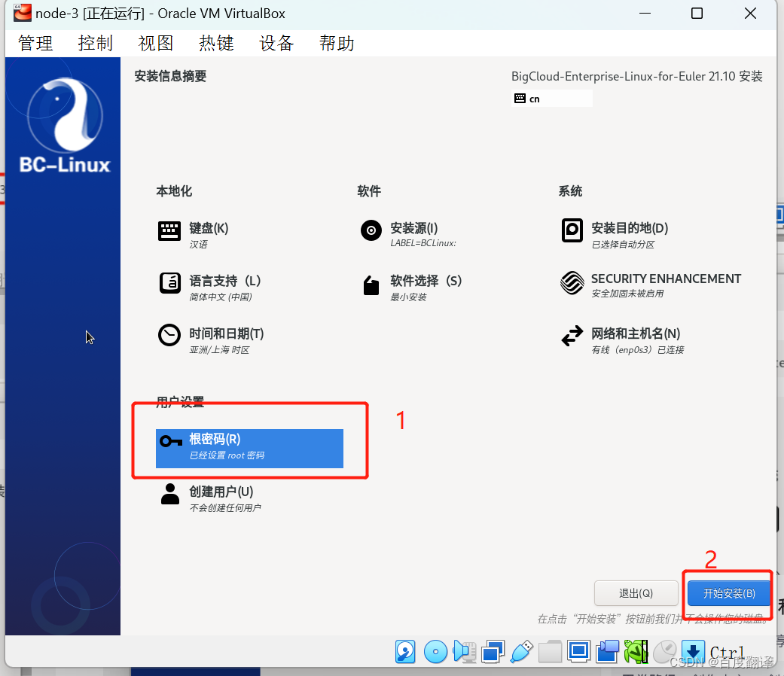Screen dimensions: 784x676
Task: Click the host key arrow icon
Action: 693,652
